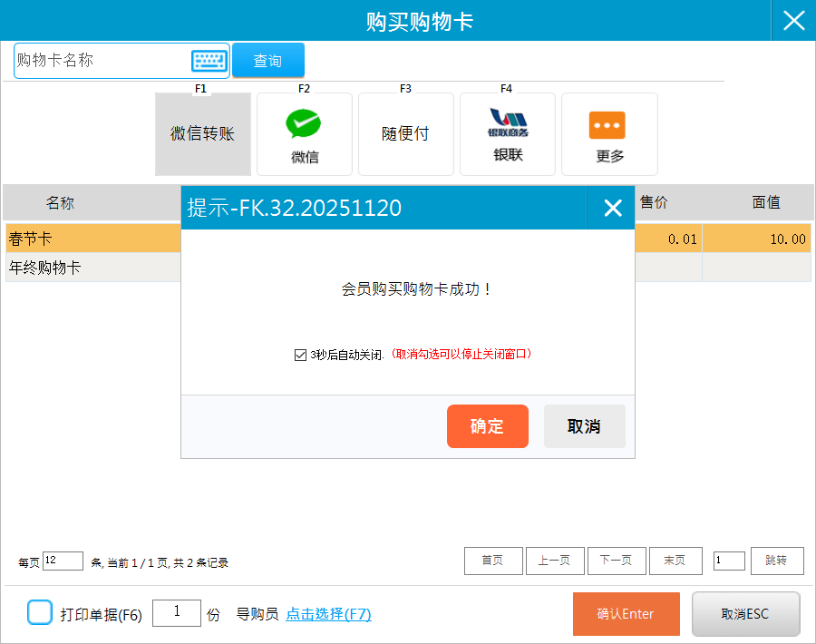Click the on-screen keyboard icon

(209, 61)
